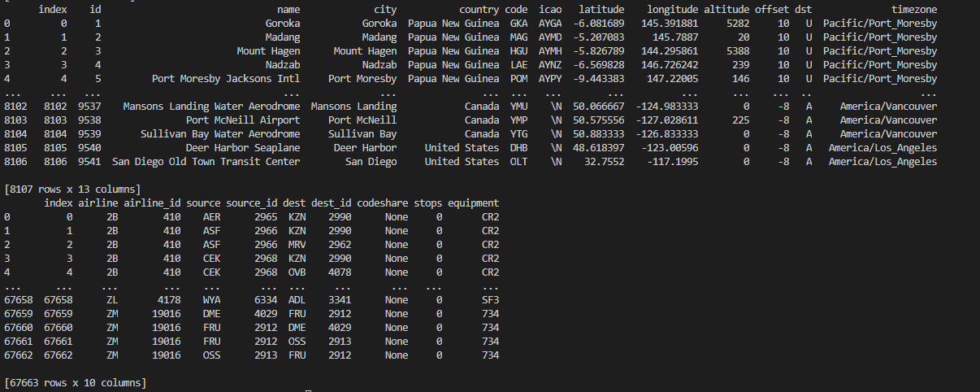Click the "name" column header

[x=288, y=9]
